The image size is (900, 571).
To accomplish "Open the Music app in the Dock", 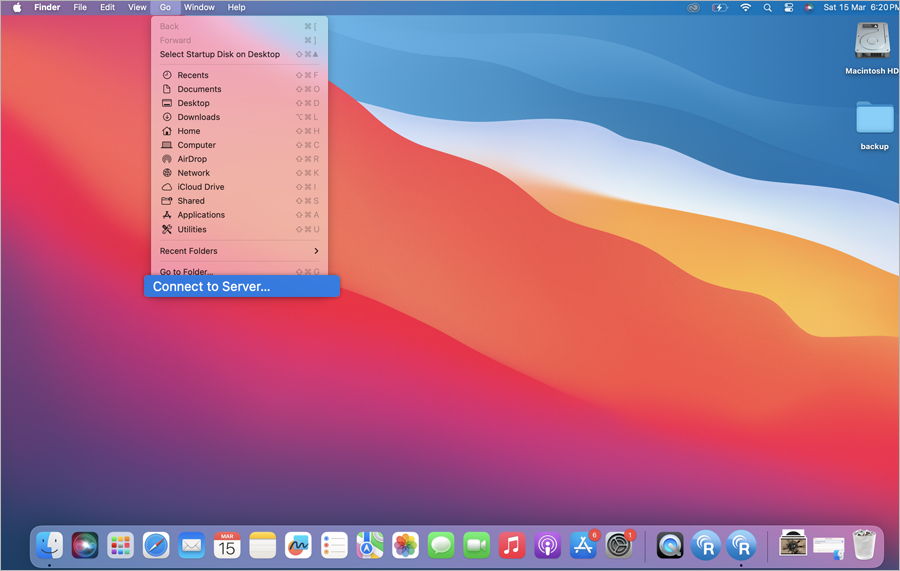I will pyautogui.click(x=512, y=545).
